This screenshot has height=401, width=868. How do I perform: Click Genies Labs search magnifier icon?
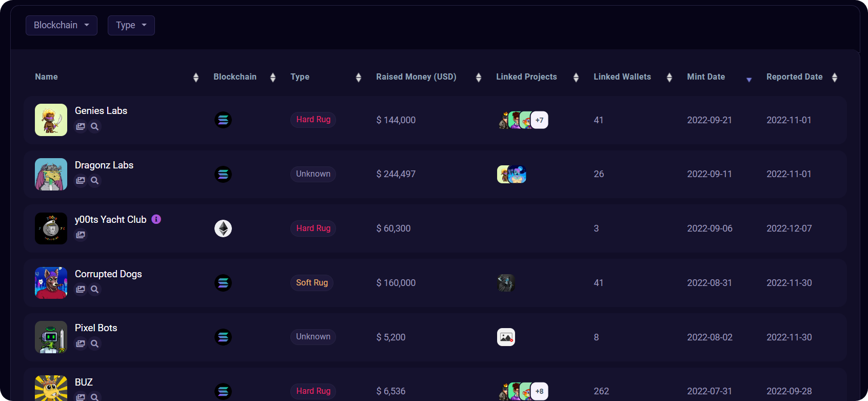pos(94,126)
